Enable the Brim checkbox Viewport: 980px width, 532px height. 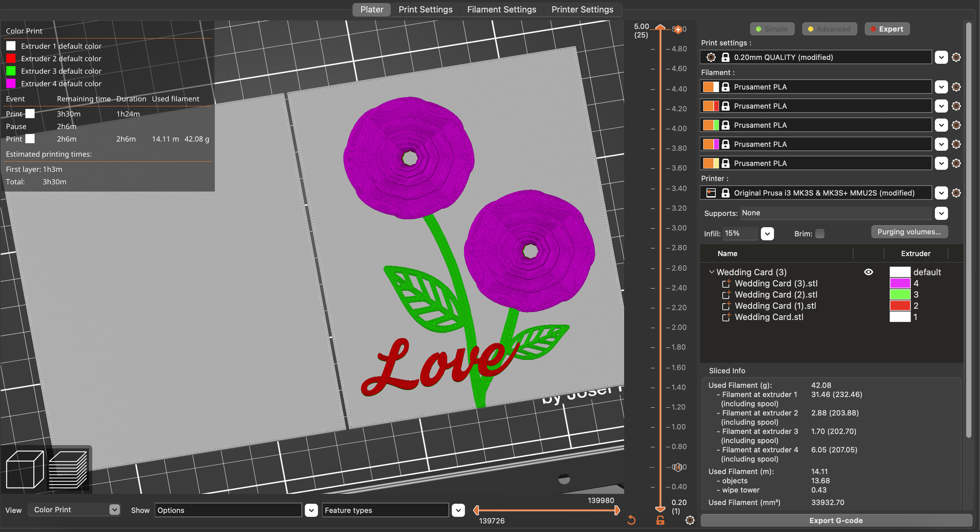[x=820, y=234]
